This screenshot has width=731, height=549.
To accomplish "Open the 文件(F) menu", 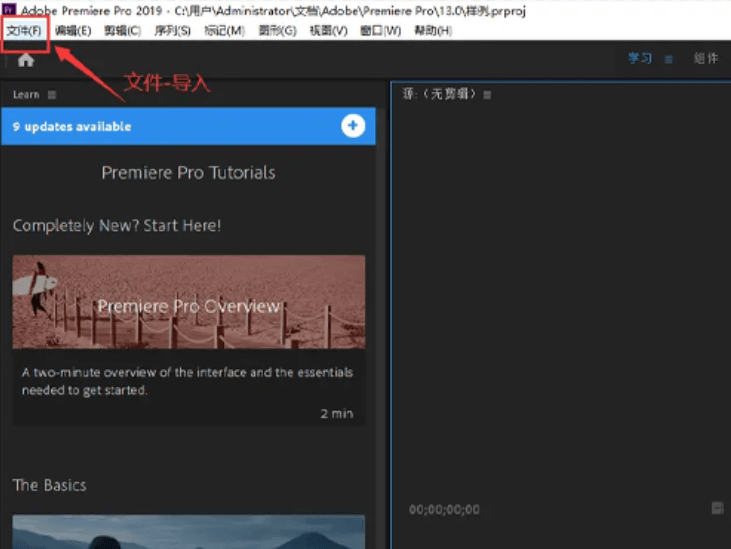I will click(24, 31).
